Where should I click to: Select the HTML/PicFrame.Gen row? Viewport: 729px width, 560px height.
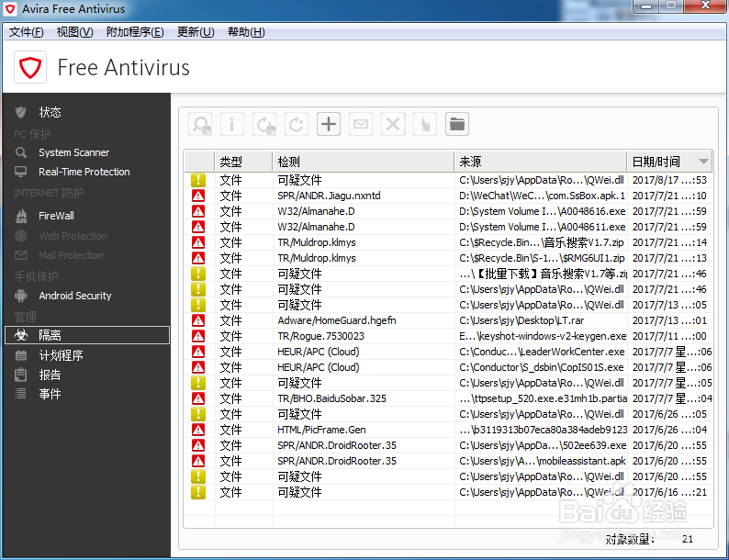click(449, 430)
